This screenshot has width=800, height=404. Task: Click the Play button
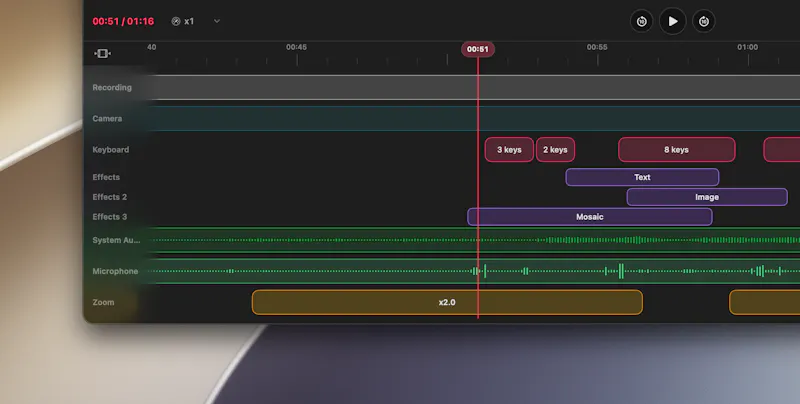672,21
